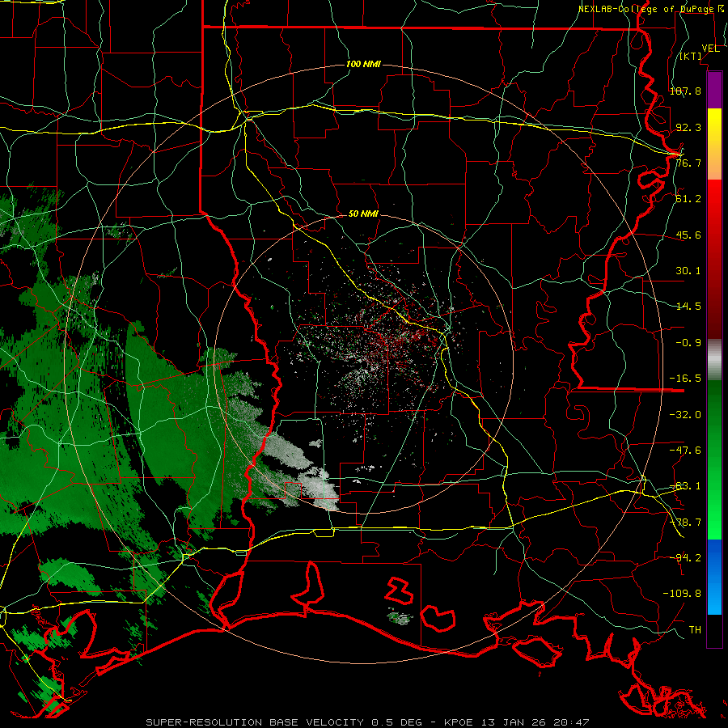
Task: Click the -0.9 velocity scale value
Action: [x=688, y=343]
